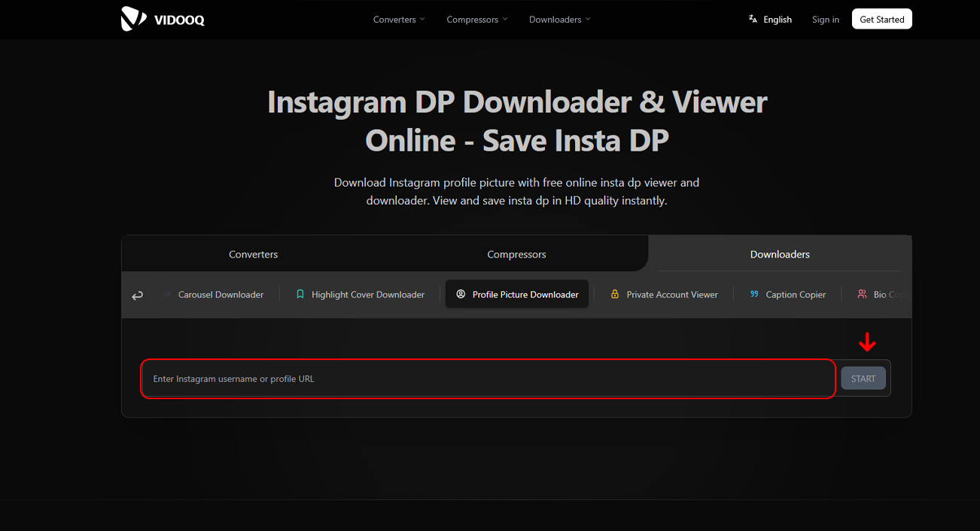Screen dimensions: 980x531
Task: Open the Carousel Downloader tool
Action: click(221, 294)
